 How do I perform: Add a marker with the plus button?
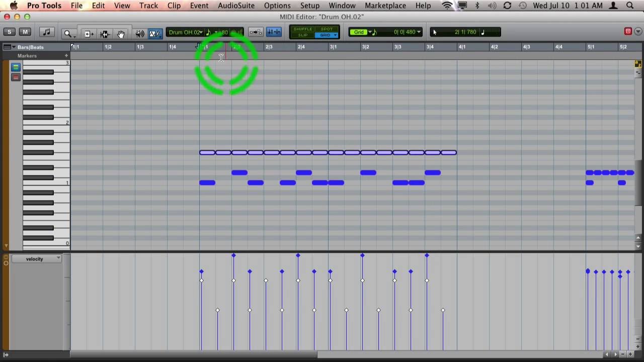coord(66,56)
